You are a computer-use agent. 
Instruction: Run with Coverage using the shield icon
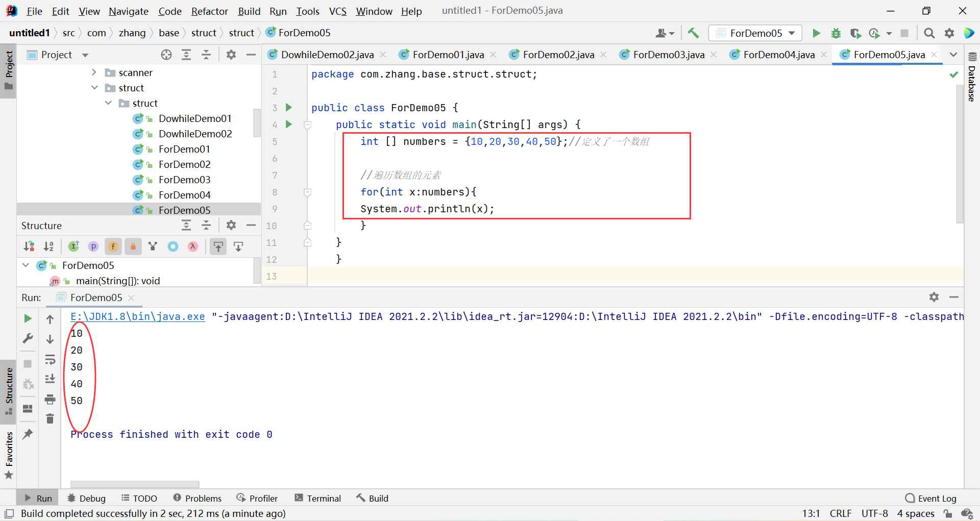point(855,33)
